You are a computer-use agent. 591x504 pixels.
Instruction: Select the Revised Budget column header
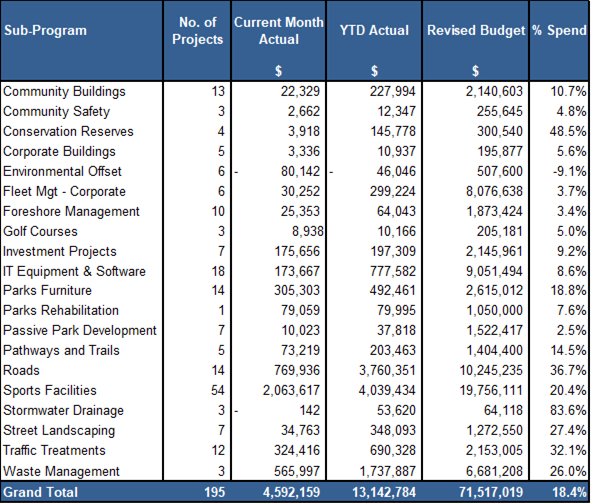(x=476, y=31)
